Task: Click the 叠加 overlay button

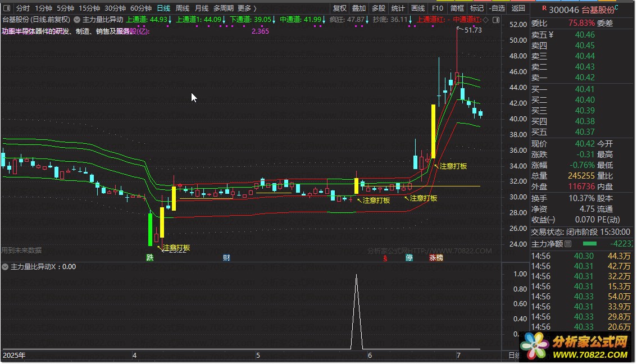Action: tap(359, 8)
